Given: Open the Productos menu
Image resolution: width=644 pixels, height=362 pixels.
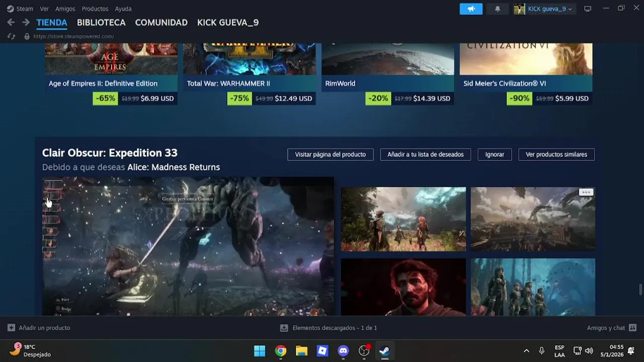Looking at the screenshot, I should point(95,9).
